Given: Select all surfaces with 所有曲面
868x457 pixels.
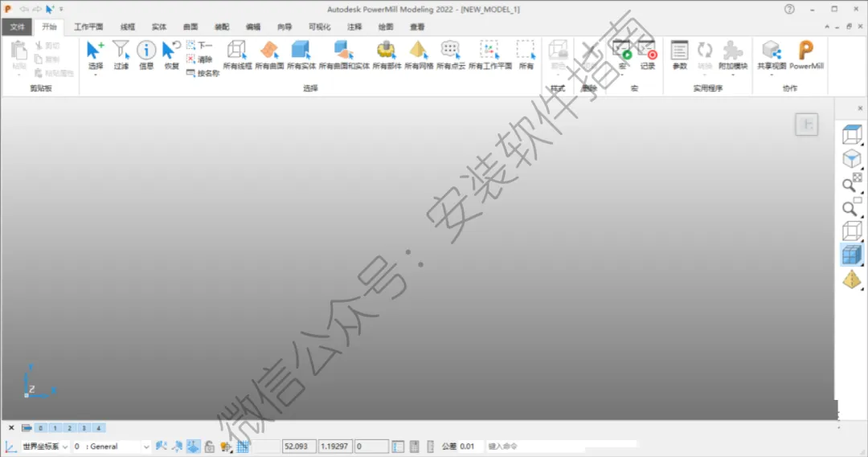Looking at the screenshot, I should pos(269,55).
